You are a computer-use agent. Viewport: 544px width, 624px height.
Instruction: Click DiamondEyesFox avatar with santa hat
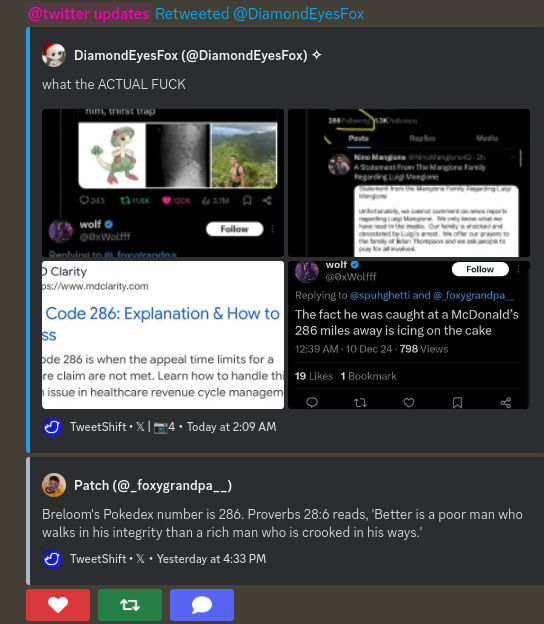click(54, 55)
